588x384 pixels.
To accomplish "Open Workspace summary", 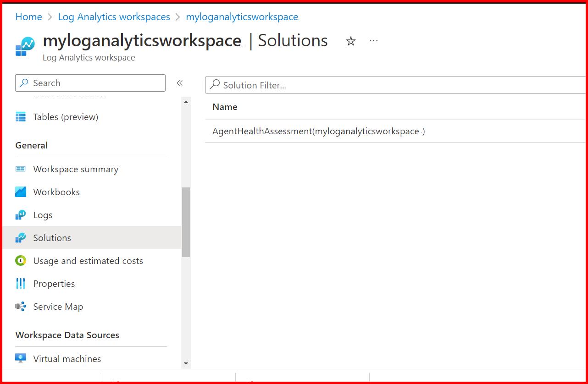I will coord(76,169).
